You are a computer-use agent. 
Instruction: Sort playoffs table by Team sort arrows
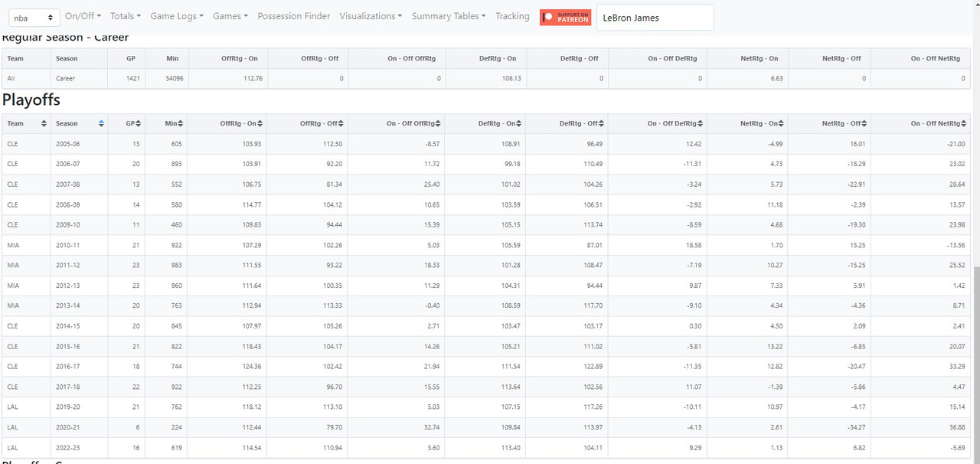[x=44, y=123]
